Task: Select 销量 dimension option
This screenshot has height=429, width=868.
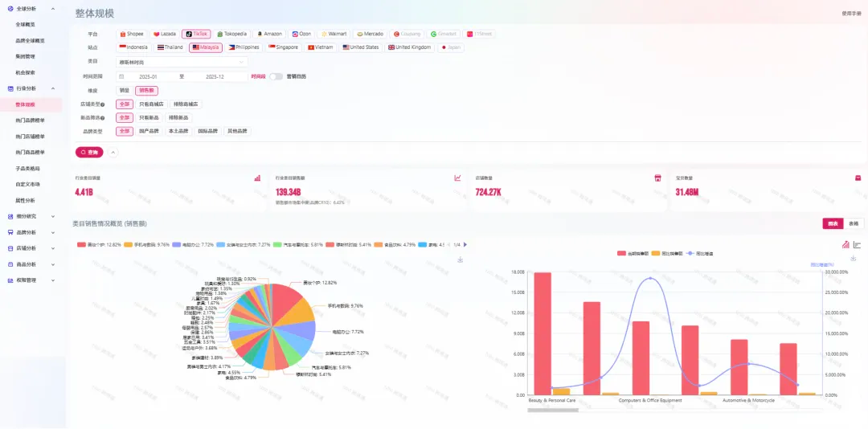Action: pos(124,90)
